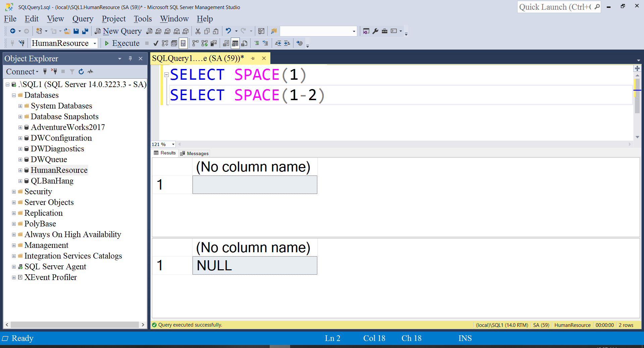Open the 121 % zoom dropdown

(x=173, y=144)
